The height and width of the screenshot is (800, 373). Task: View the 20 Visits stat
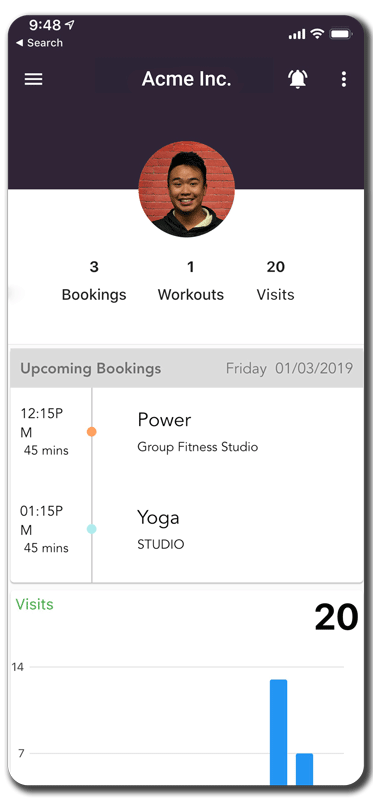(276, 281)
